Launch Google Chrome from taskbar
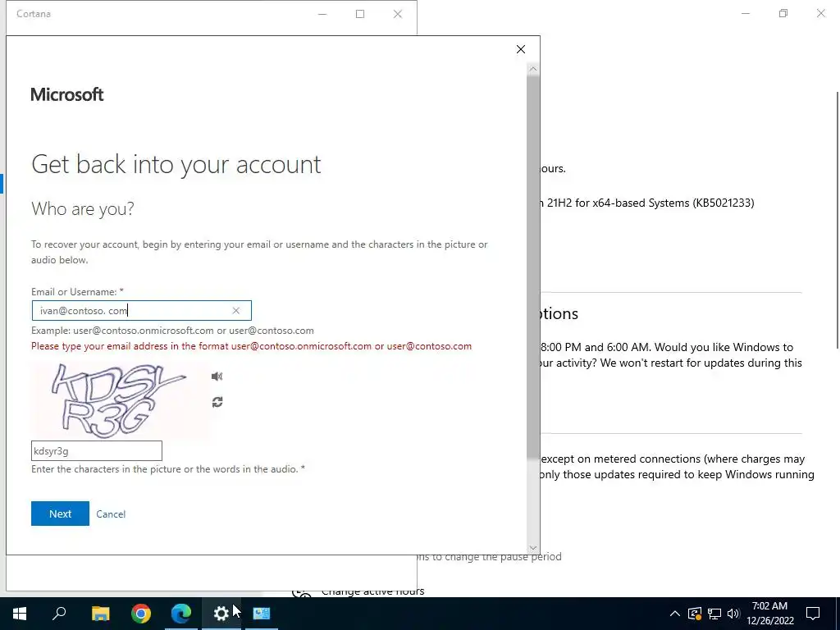 click(x=141, y=614)
